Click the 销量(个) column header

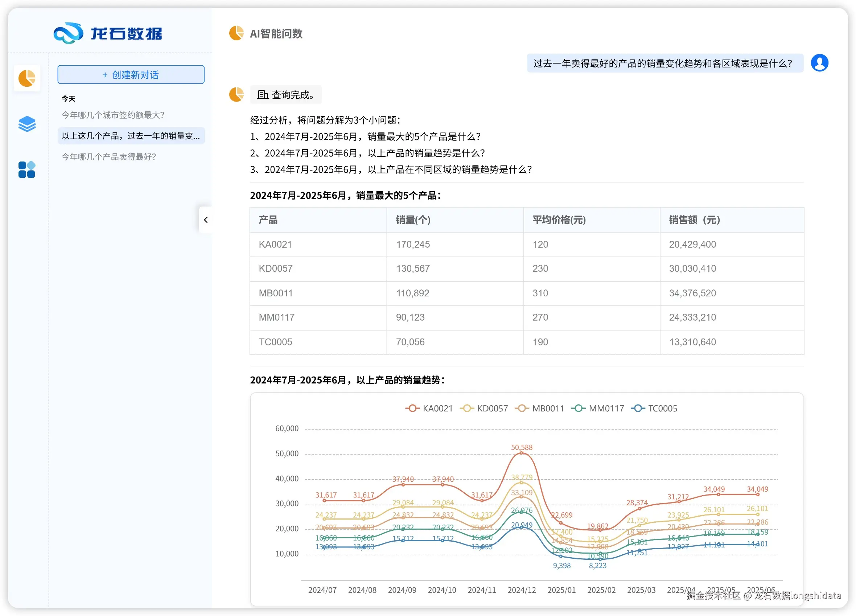[413, 220]
